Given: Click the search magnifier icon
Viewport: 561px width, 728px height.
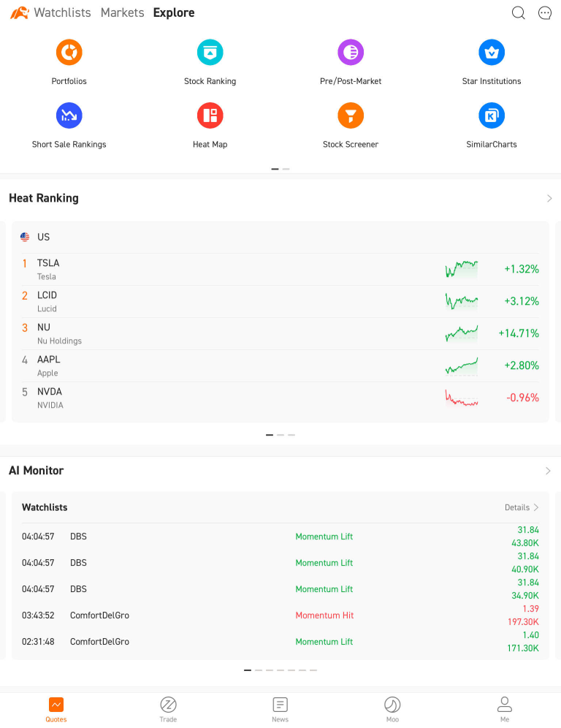Looking at the screenshot, I should click(x=519, y=12).
